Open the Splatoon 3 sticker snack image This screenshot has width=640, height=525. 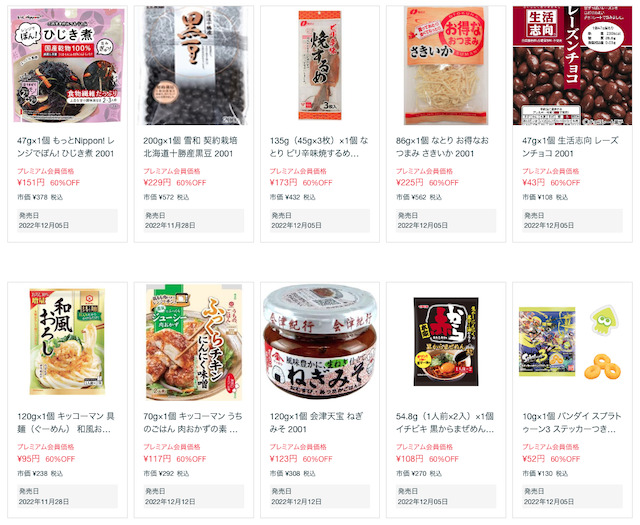click(x=570, y=342)
